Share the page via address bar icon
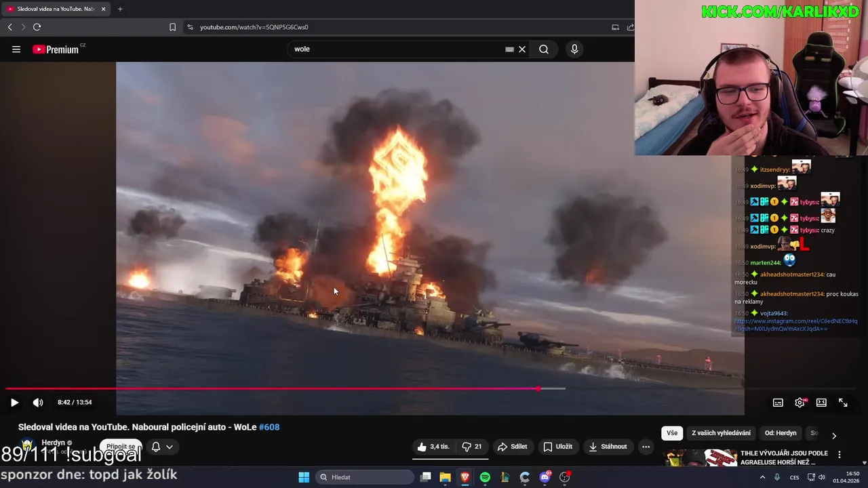Viewport: 868px width, 488px height. (x=630, y=27)
